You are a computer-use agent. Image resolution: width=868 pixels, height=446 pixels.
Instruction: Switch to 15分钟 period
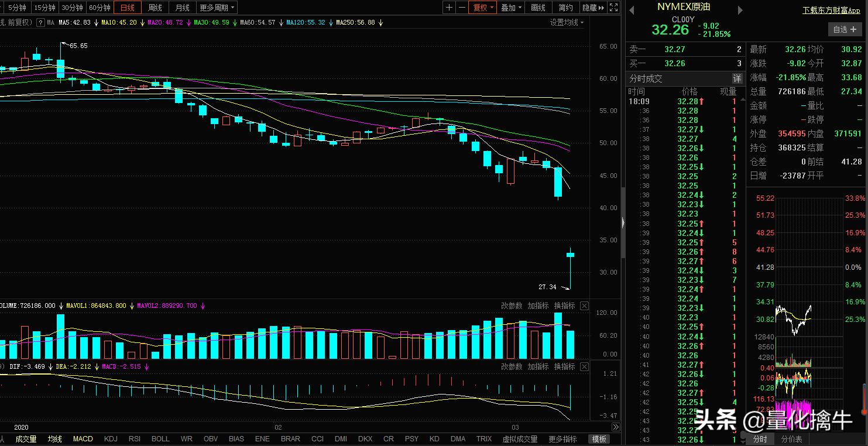click(44, 8)
